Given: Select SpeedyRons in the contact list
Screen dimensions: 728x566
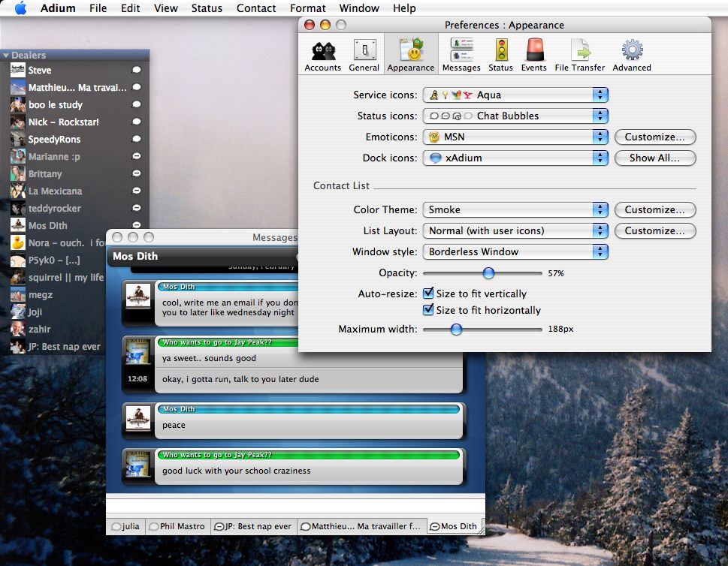Looking at the screenshot, I should click(54, 140).
